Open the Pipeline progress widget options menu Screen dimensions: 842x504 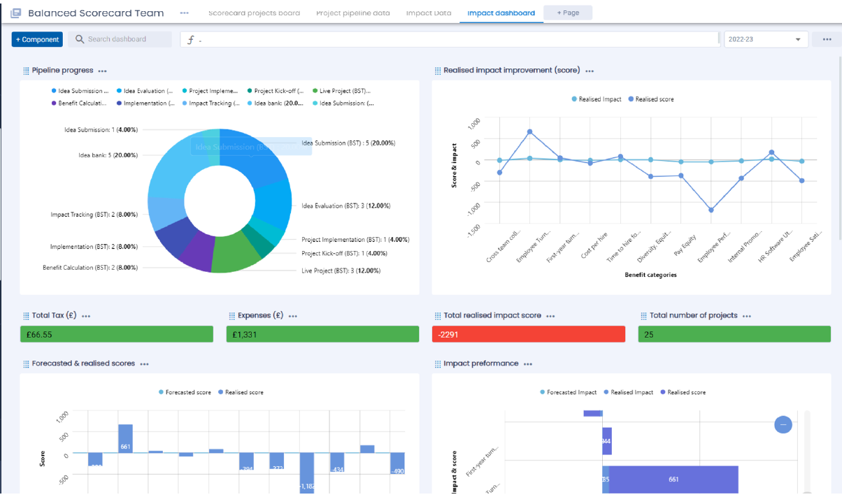103,71
